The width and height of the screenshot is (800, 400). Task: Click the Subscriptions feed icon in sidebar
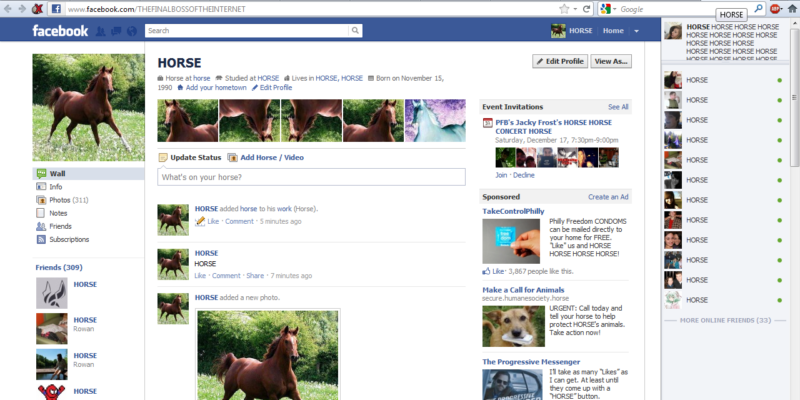41,239
